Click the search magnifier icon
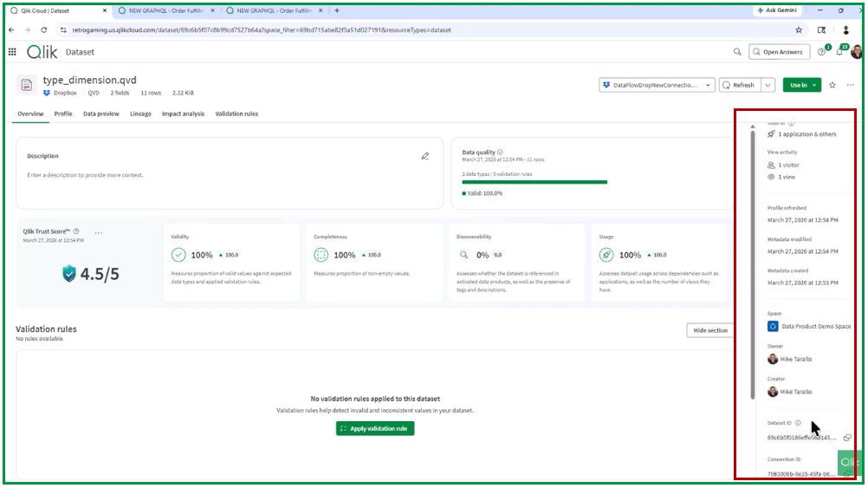This screenshot has width=868, height=488. (x=737, y=52)
